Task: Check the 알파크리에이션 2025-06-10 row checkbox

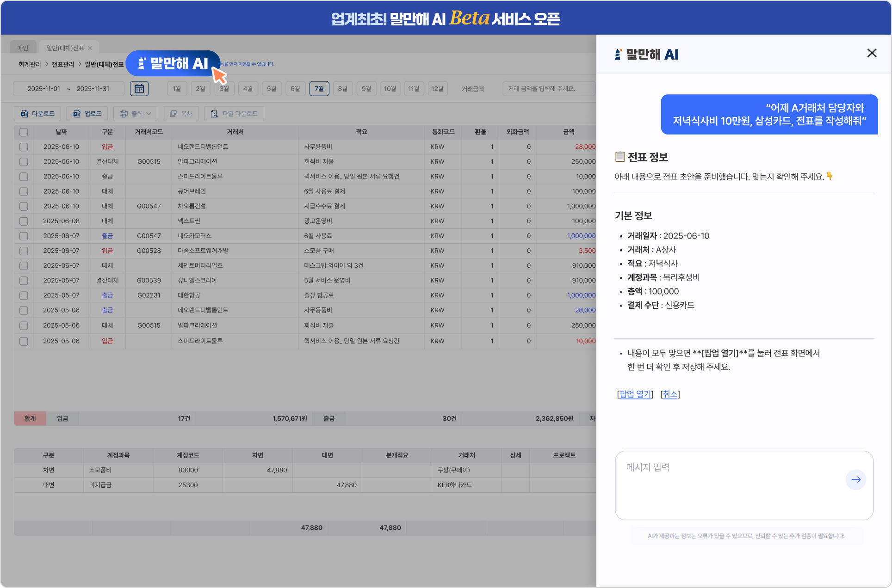Action: click(24, 162)
